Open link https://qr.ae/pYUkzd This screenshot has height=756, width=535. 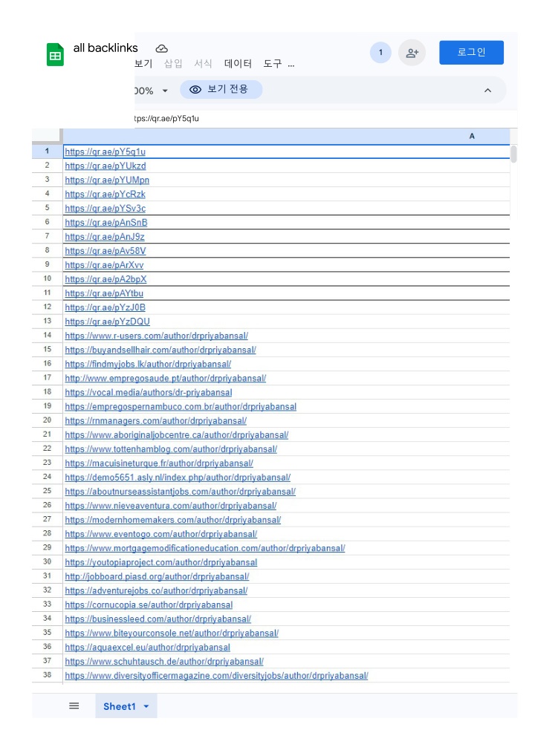pyautogui.click(x=106, y=166)
